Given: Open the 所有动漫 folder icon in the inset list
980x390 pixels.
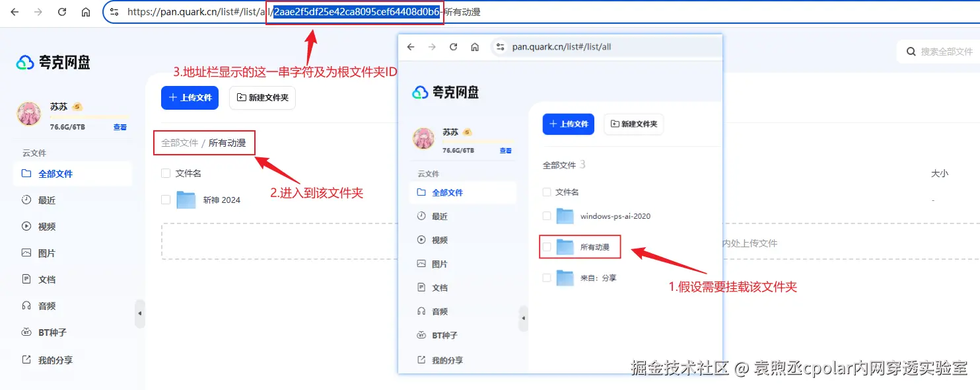Looking at the screenshot, I should (565, 247).
